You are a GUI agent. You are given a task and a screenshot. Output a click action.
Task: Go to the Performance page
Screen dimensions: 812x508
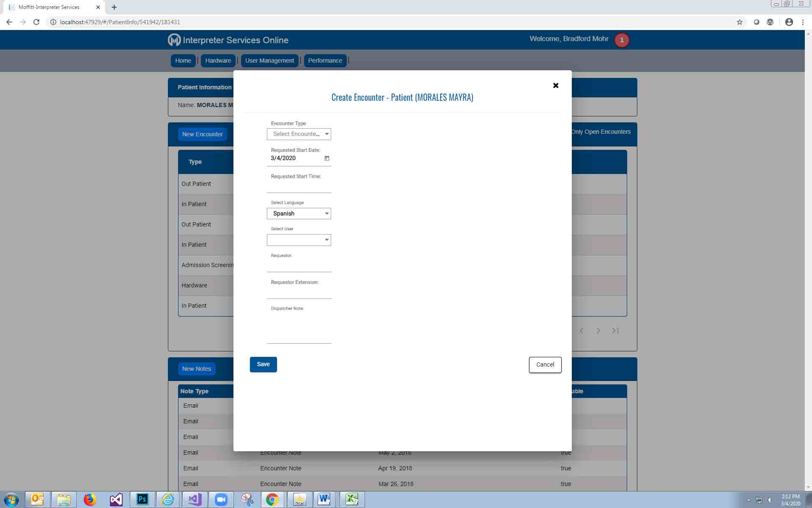325,61
